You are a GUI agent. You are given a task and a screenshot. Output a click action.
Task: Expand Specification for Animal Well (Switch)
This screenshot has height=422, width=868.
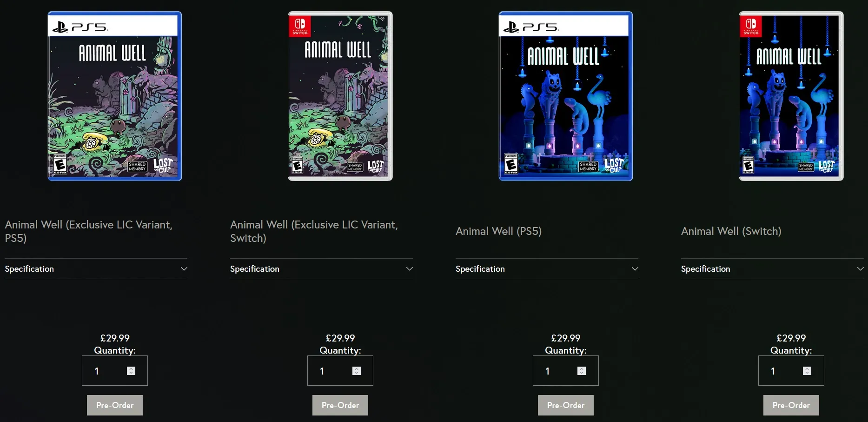[x=773, y=269]
